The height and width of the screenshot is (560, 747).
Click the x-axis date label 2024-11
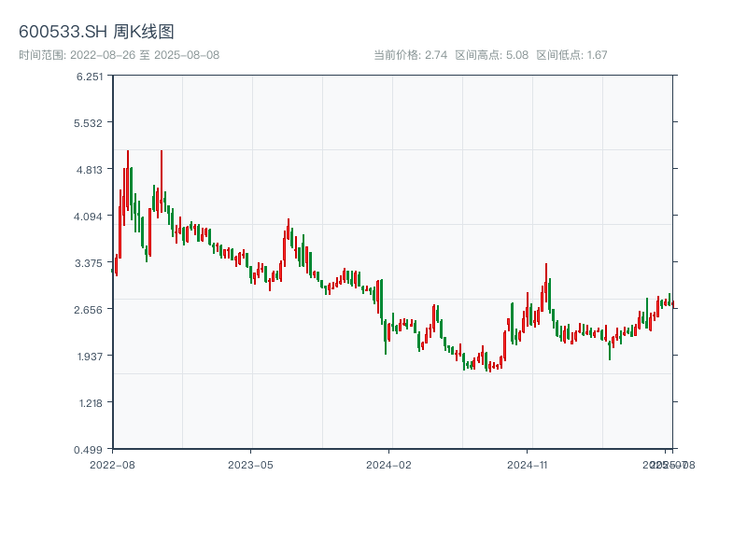[527, 465]
